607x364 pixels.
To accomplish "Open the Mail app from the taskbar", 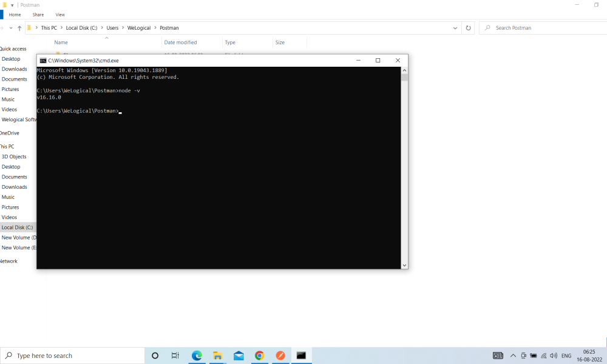I will pyautogui.click(x=239, y=356).
